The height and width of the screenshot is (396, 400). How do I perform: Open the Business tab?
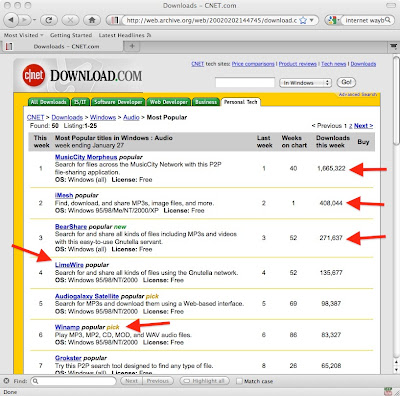pyautogui.click(x=206, y=102)
